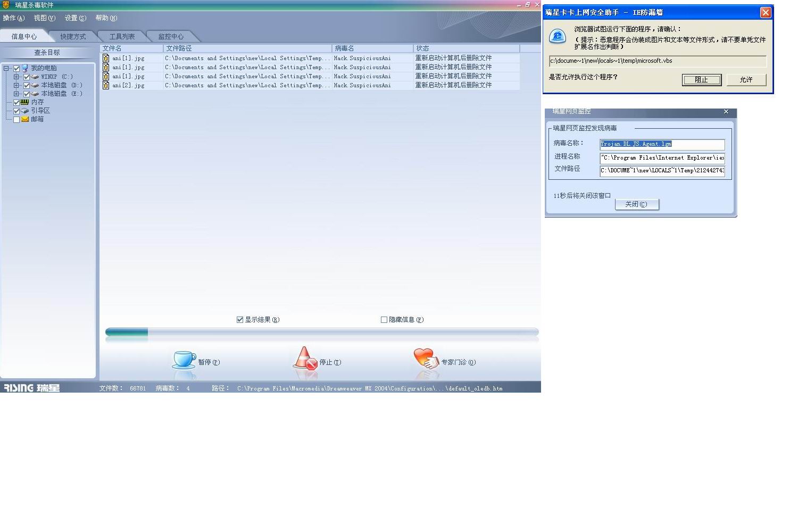Uncheck the 引导区 checkbox
Viewport: 798px width, 532px height.
pos(16,111)
